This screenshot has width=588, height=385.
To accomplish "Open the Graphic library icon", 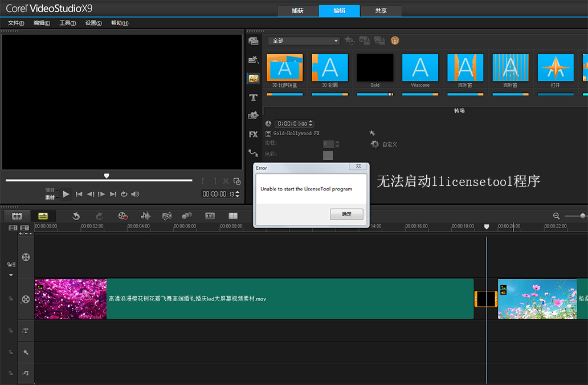I will (254, 116).
